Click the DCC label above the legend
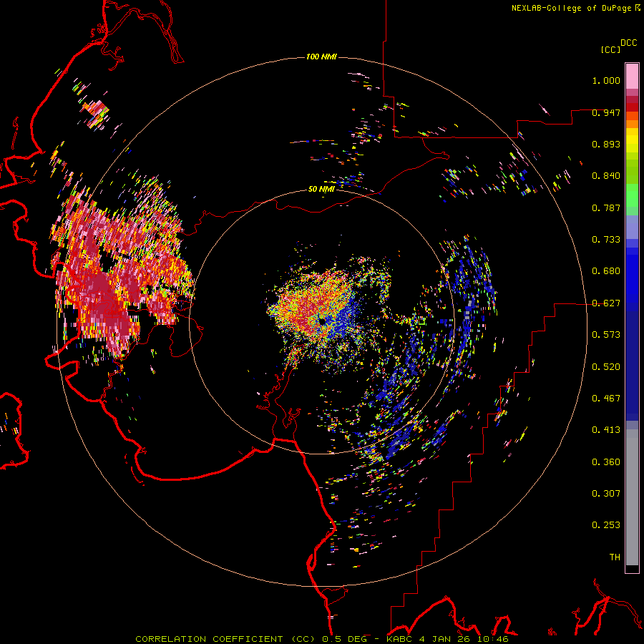This screenshot has height=644, width=644. click(629, 43)
